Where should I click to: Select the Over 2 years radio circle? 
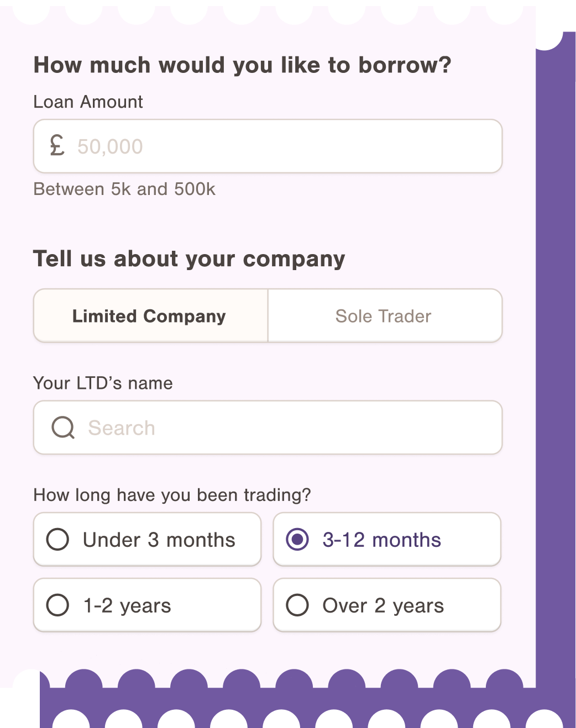297,605
